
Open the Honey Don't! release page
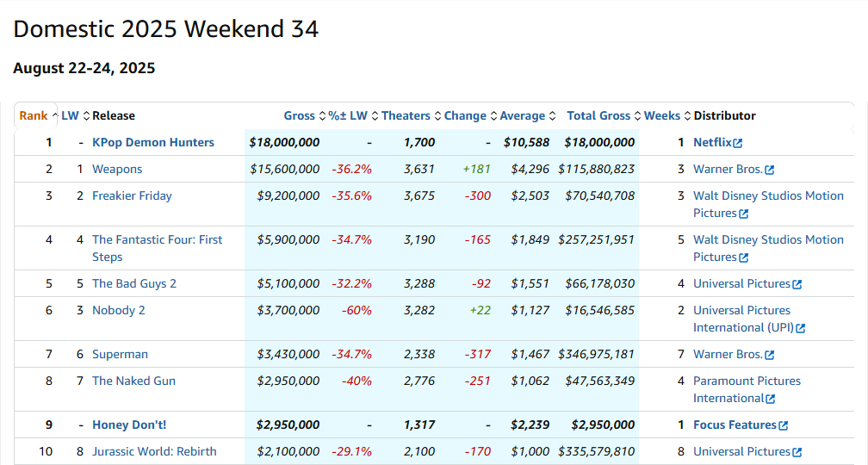tap(129, 425)
